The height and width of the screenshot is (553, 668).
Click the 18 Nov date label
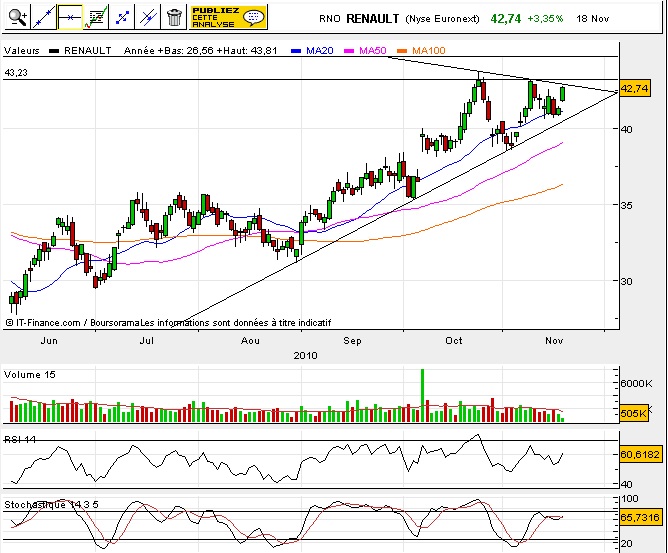tap(593, 19)
